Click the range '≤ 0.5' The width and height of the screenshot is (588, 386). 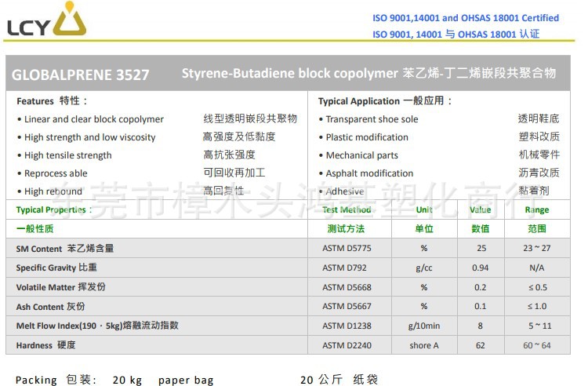[x=538, y=287]
